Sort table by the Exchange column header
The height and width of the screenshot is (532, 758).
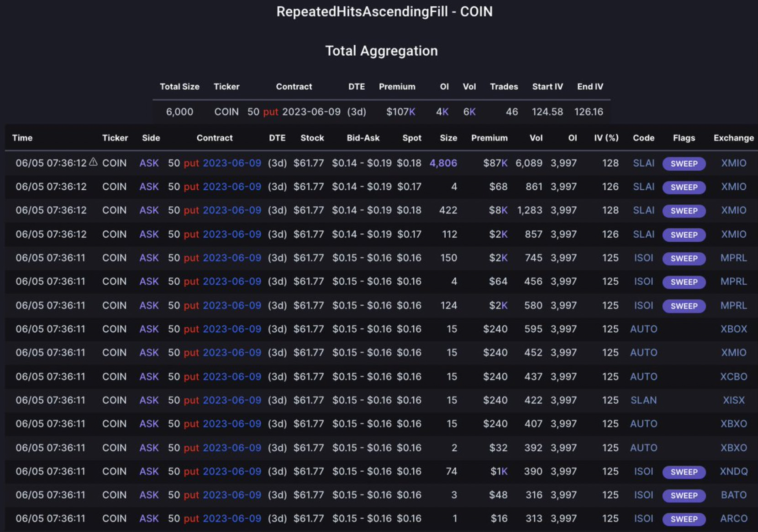tap(733, 138)
